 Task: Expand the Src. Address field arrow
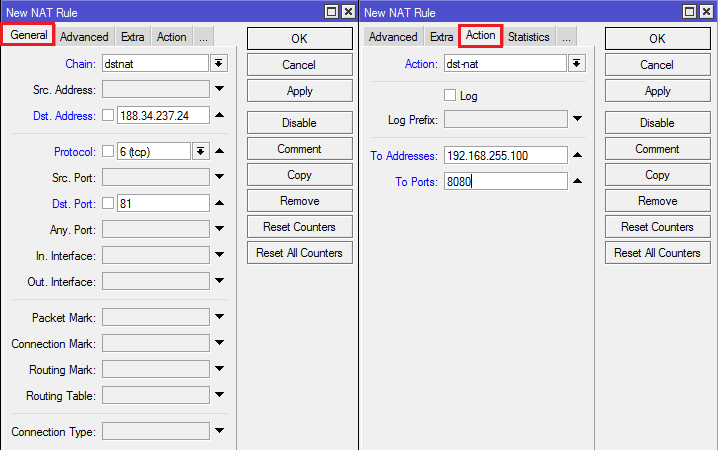click(x=219, y=89)
